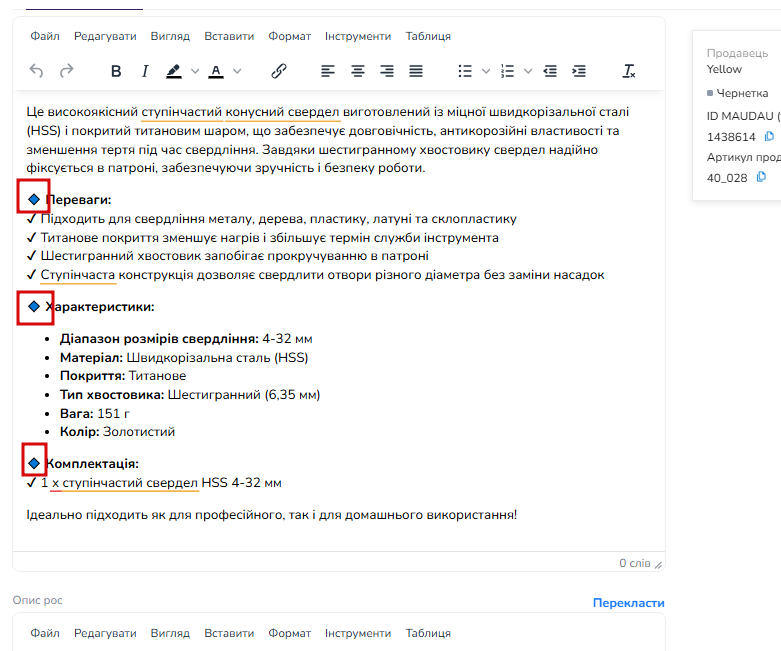This screenshot has height=651, width=781.
Task: Justify the text
Action: point(416,71)
